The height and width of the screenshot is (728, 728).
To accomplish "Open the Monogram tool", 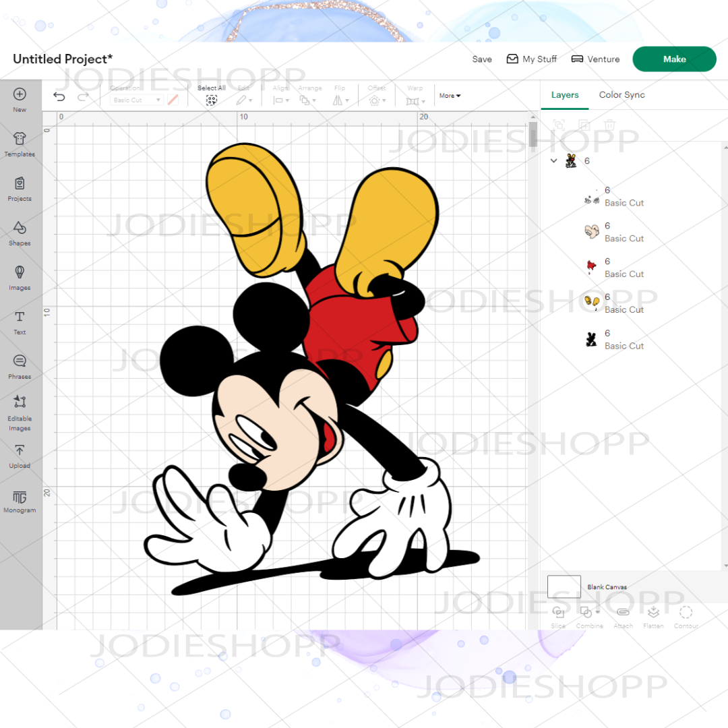I will [20, 502].
